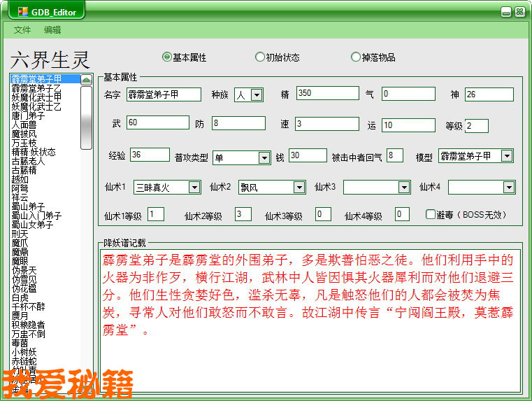Select 唐门弟子 in the creature list
Viewport: 532px width, 401px height.
point(28,115)
